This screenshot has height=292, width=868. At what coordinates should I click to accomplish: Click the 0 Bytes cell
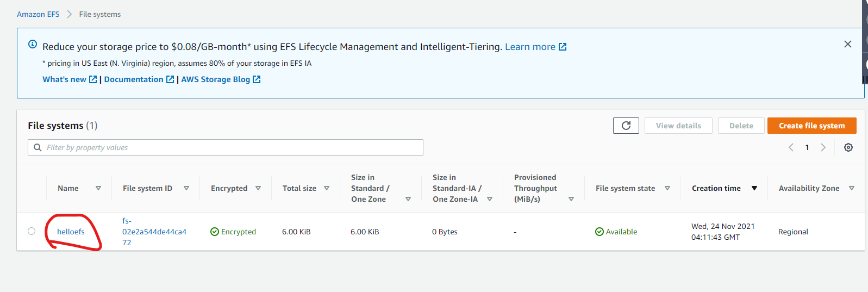(445, 232)
